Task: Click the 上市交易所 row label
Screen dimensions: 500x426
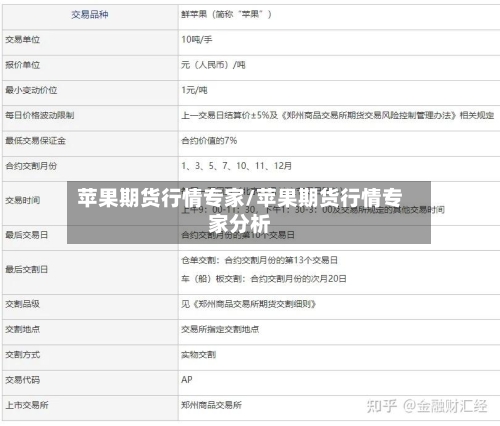Action: click(27, 405)
